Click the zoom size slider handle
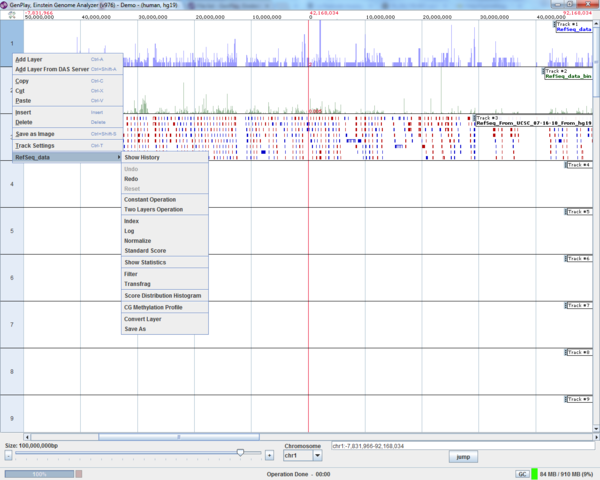600x480 pixels. pyautogui.click(x=240, y=453)
